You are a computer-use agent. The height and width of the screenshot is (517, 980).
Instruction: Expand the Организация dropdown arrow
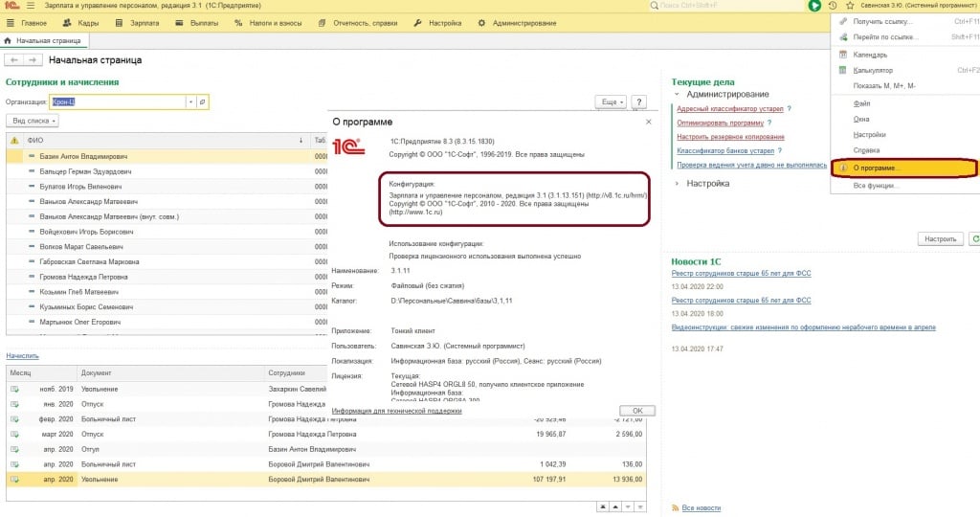pos(190,101)
